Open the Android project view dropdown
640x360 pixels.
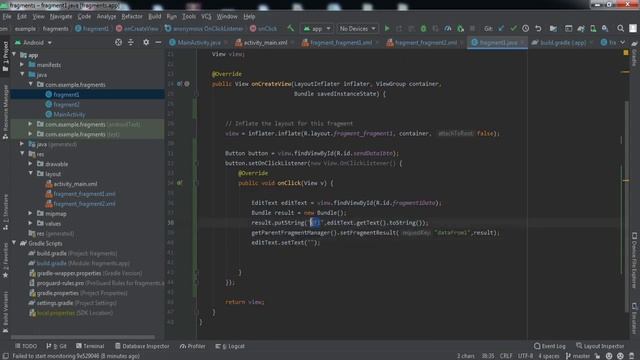tap(33, 42)
